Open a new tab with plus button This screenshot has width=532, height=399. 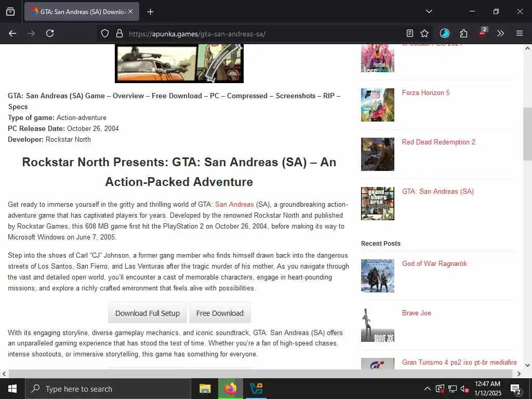point(150,12)
